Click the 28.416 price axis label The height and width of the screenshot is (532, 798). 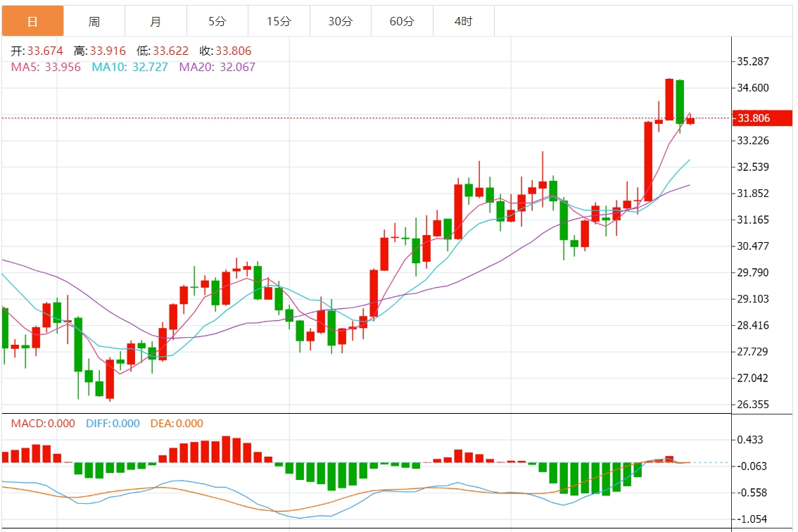point(753,325)
